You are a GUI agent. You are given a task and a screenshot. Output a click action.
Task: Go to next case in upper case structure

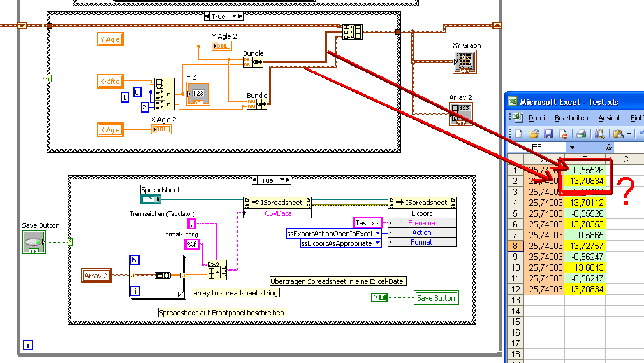[240, 17]
